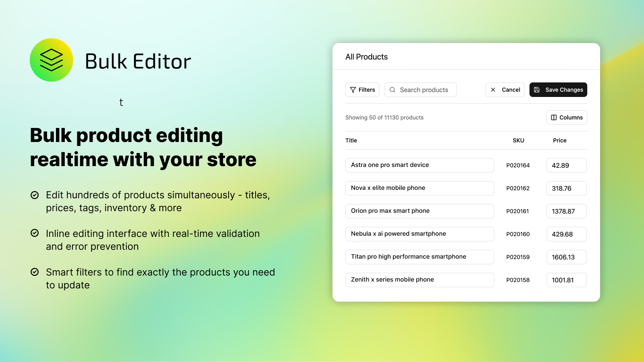Image resolution: width=644 pixels, height=362 pixels.
Task: Click the check icon beside Edit hundreds of products
Action: pyautogui.click(x=35, y=195)
